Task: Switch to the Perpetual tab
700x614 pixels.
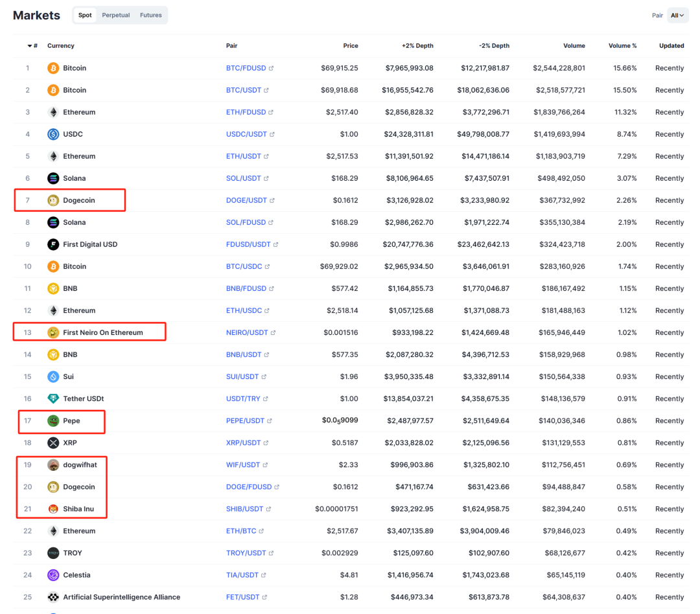Action: point(115,14)
